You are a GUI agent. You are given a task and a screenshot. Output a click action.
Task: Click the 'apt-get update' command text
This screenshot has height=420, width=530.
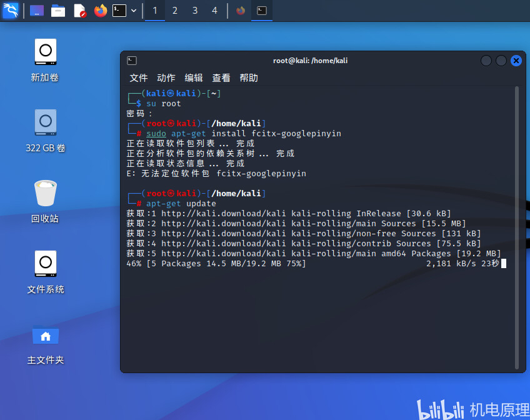[x=181, y=204]
